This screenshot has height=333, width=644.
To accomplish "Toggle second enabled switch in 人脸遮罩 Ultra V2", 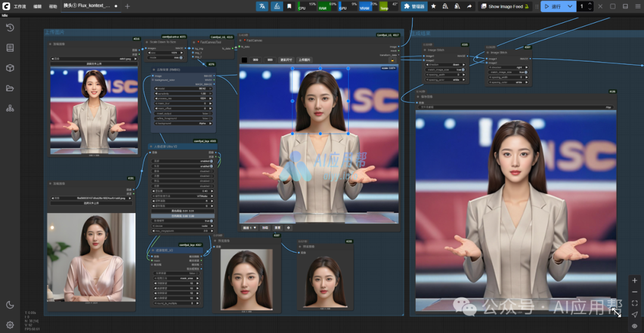I will point(212,166).
